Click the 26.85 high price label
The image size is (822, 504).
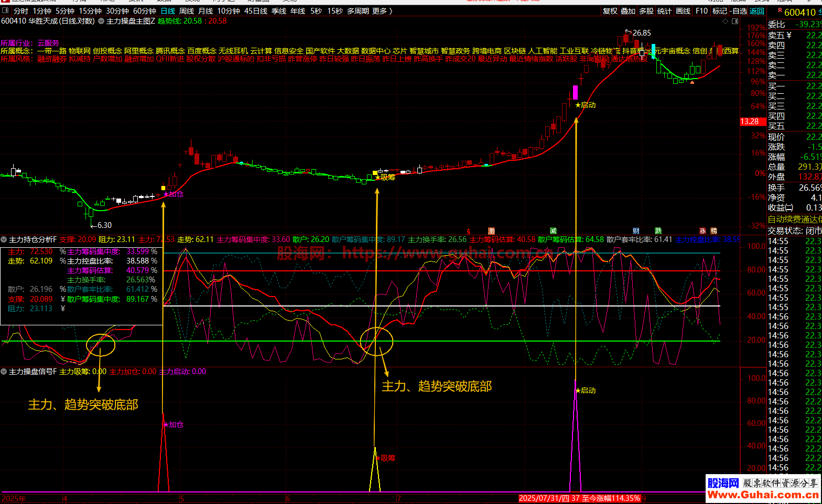coord(642,32)
